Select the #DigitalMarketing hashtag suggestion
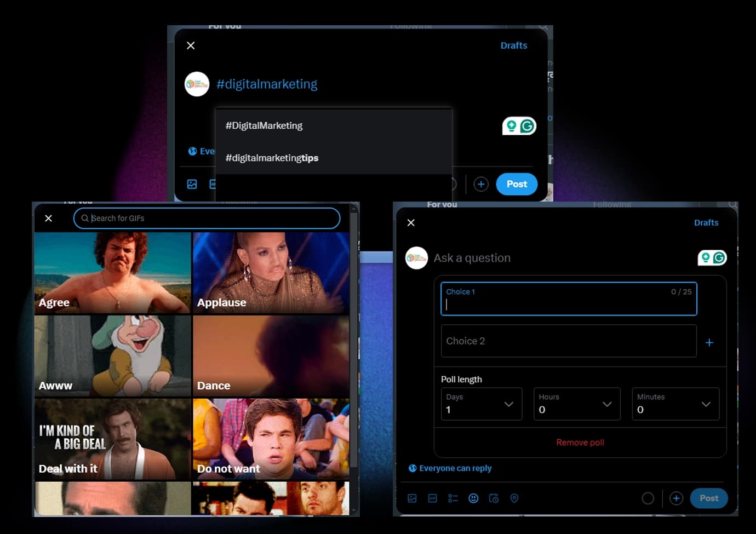 (x=264, y=125)
